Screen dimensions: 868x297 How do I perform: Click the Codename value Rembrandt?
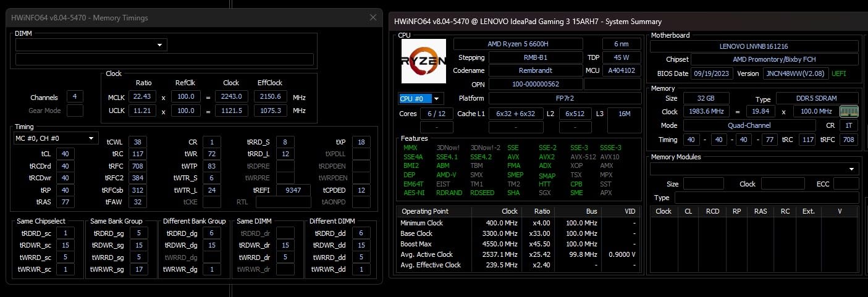coord(535,70)
